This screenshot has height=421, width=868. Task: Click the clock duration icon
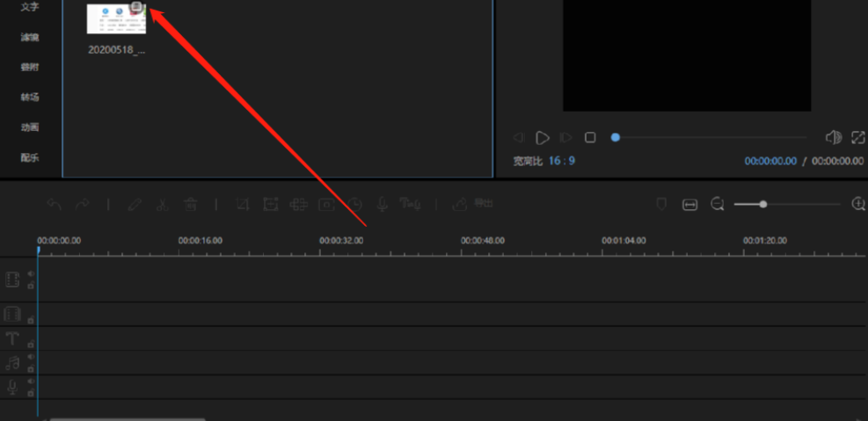pyautogui.click(x=354, y=205)
